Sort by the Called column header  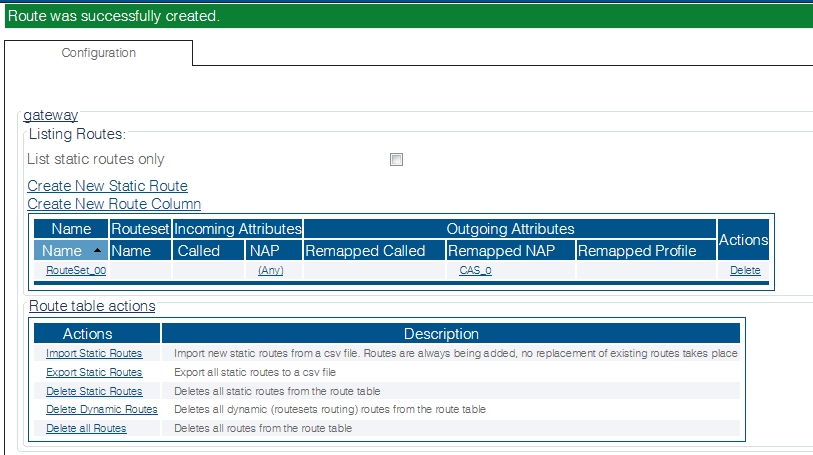pos(198,251)
